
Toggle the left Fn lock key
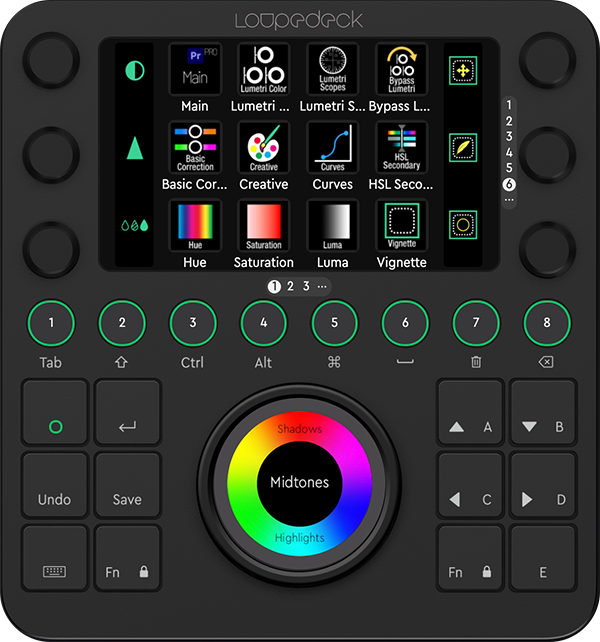pos(127,558)
